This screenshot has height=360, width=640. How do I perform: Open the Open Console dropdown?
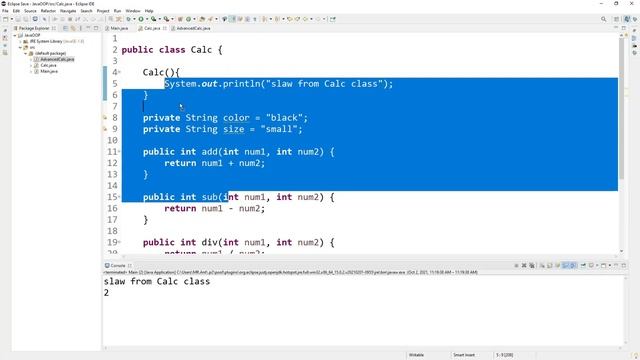point(610,265)
